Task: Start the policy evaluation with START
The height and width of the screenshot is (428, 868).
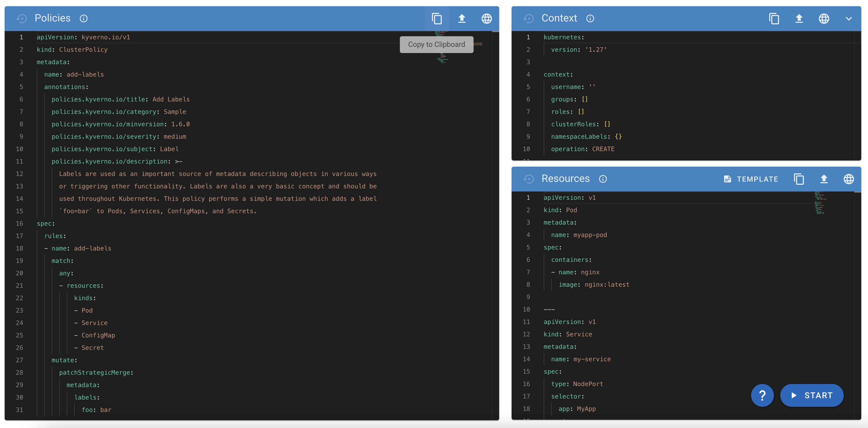Action: pyautogui.click(x=812, y=395)
